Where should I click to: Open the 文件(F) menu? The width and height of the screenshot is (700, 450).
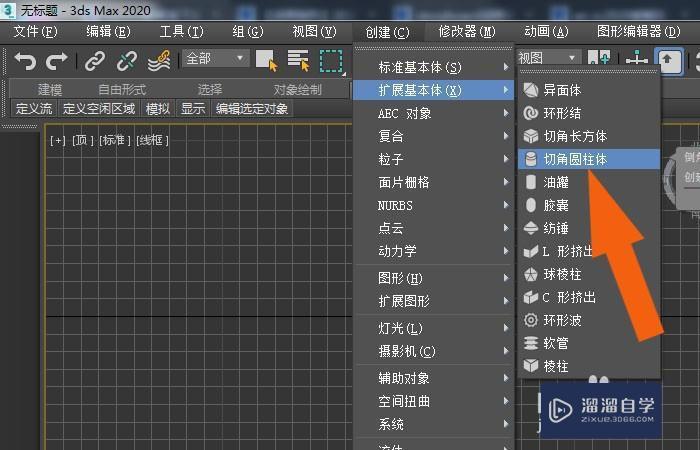click(x=35, y=32)
